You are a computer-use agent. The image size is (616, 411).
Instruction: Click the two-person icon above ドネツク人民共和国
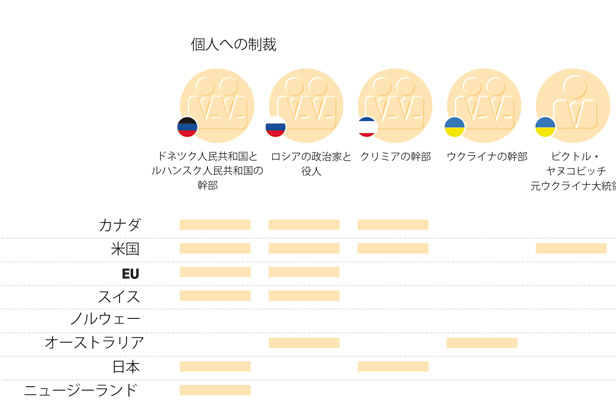217,106
